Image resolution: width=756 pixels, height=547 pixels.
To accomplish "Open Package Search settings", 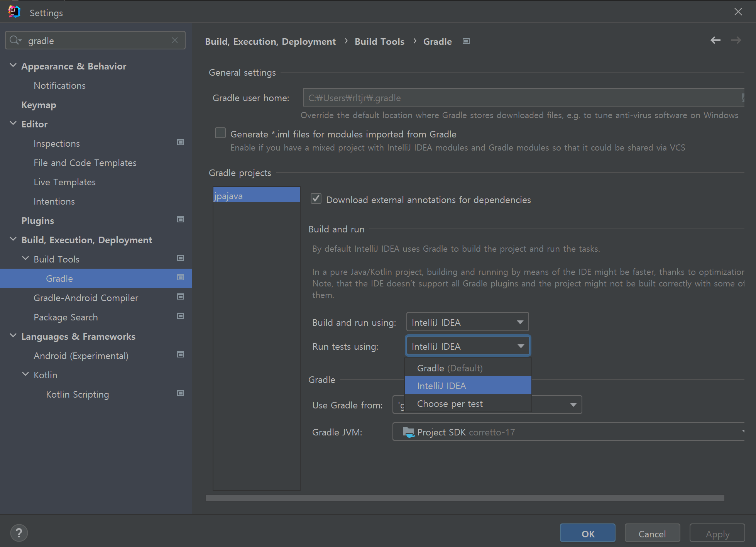I will click(x=66, y=317).
